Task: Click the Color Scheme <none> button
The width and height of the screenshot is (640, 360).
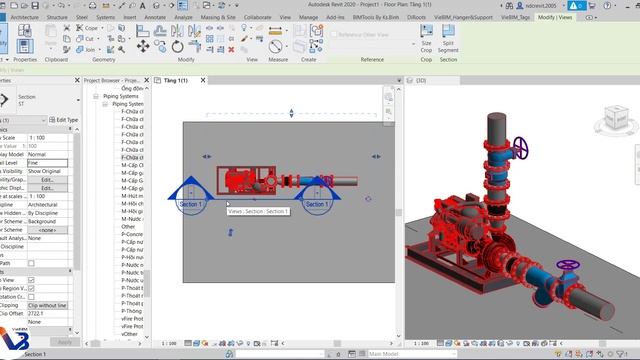Action: [x=47, y=230]
